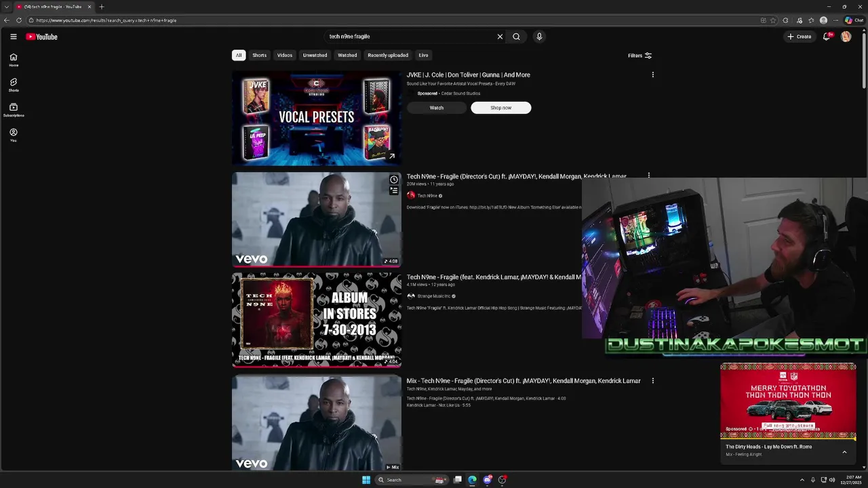Select the Videos filter chip
Image resolution: width=868 pixels, height=488 pixels.
coord(285,55)
